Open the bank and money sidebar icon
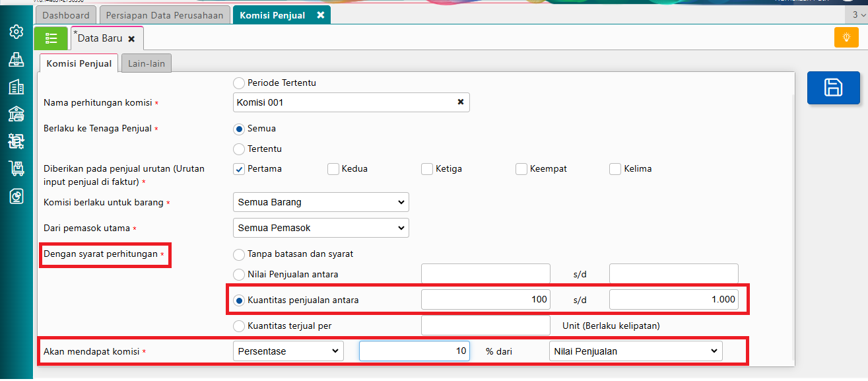The height and width of the screenshot is (381, 868). (x=16, y=114)
